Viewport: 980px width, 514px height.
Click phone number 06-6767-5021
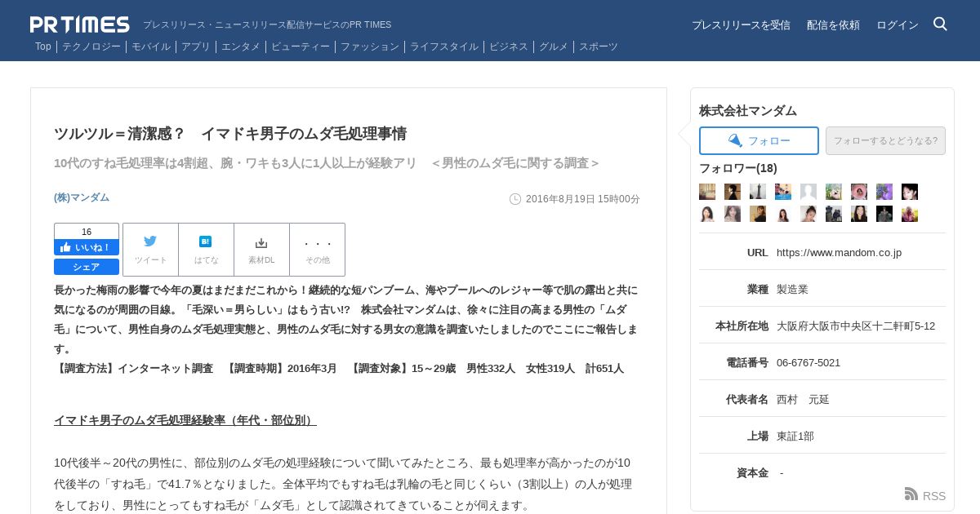coord(808,362)
